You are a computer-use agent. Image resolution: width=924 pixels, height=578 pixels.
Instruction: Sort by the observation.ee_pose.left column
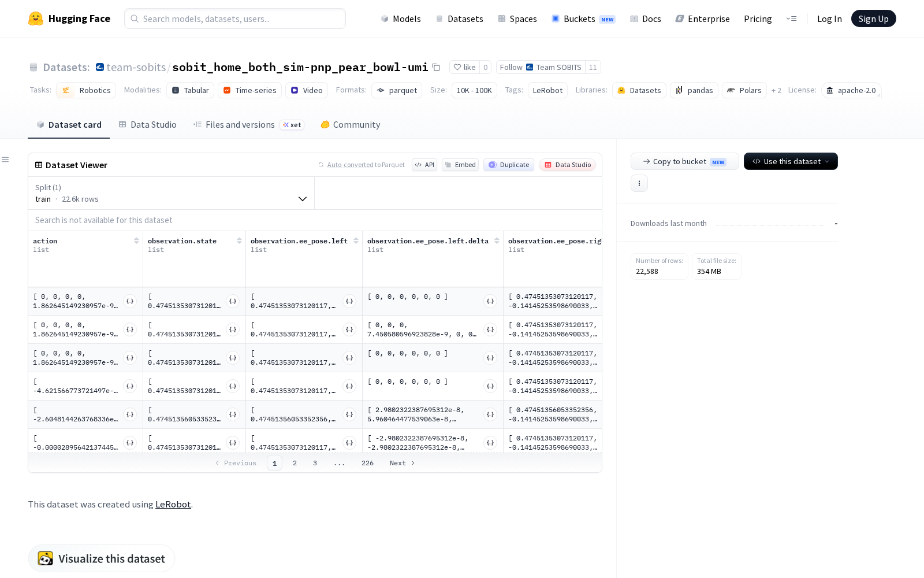[356, 240]
